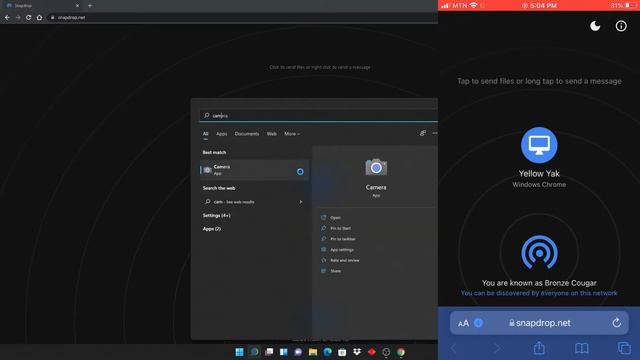Viewport: 640px width, 360px height.
Task: Expand the 'cam - See web results' arrow
Action: point(301,202)
